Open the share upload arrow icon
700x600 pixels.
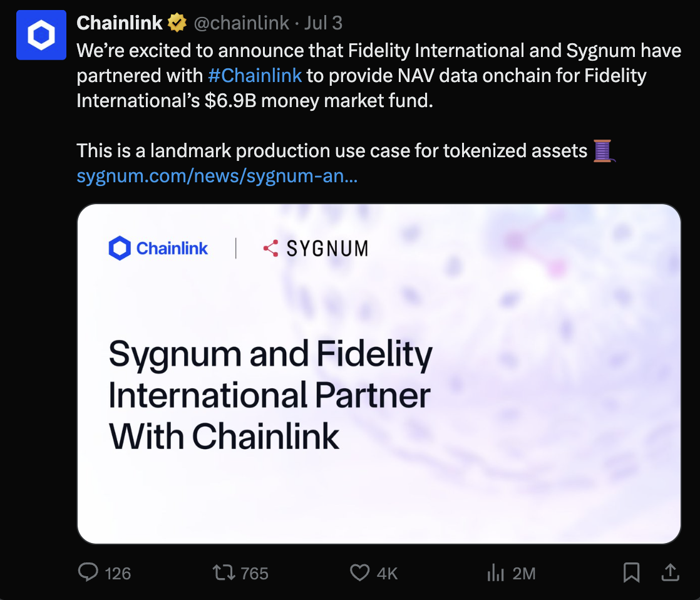[670, 572]
